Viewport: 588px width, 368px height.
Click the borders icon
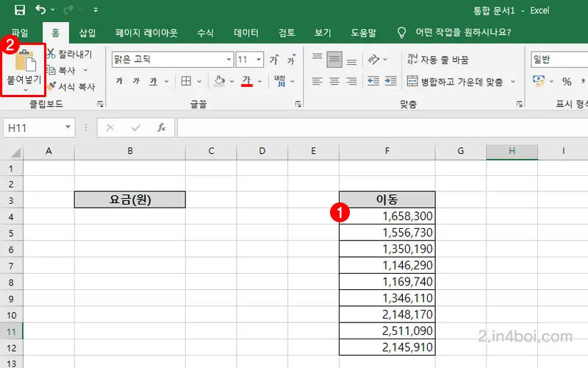tap(186, 81)
